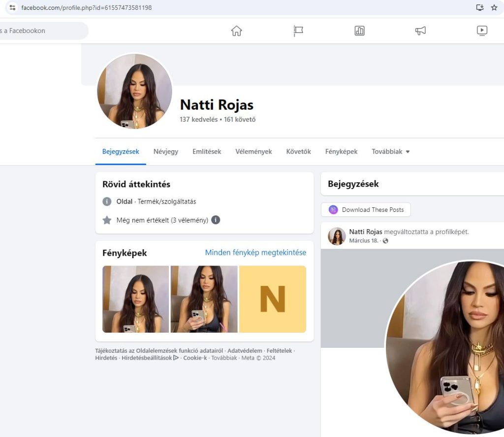Click the browser address bar URL
504x437 pixels.
coord(87,7)
